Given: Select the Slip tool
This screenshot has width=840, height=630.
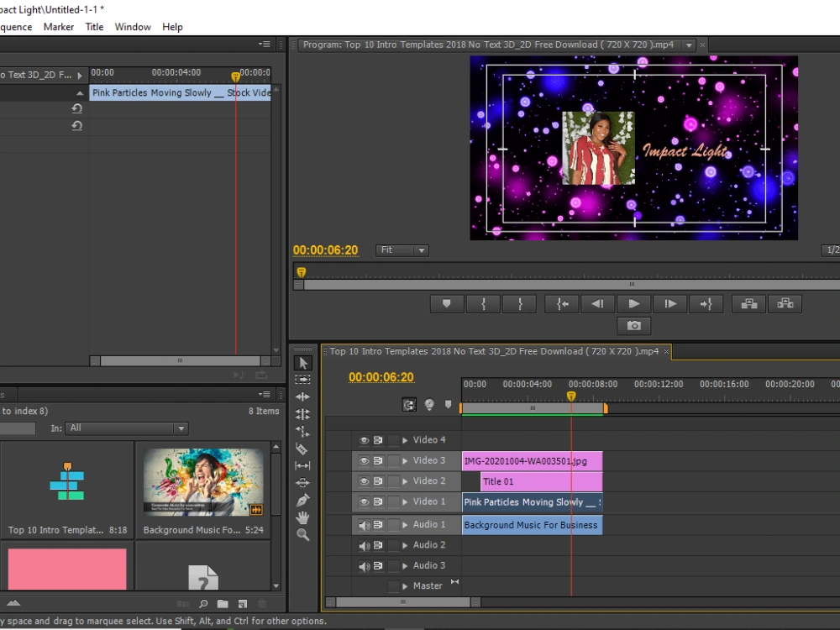Looking at the screenshot, I should point(302,465).
